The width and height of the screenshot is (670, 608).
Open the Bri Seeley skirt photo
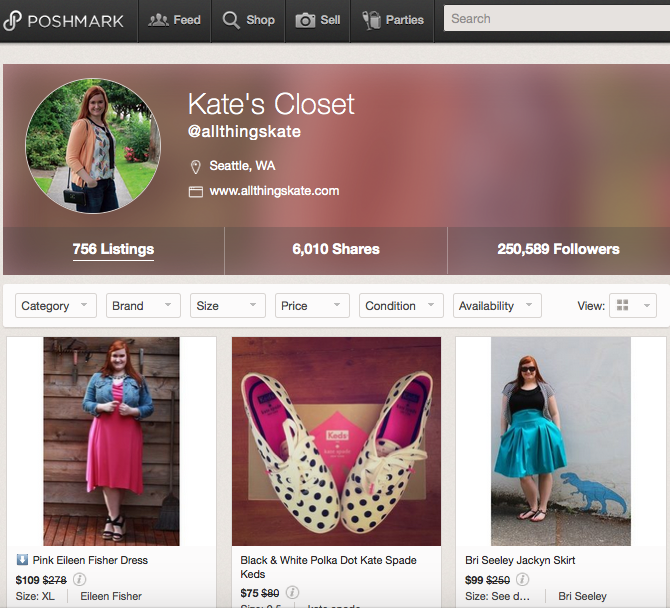561,441
